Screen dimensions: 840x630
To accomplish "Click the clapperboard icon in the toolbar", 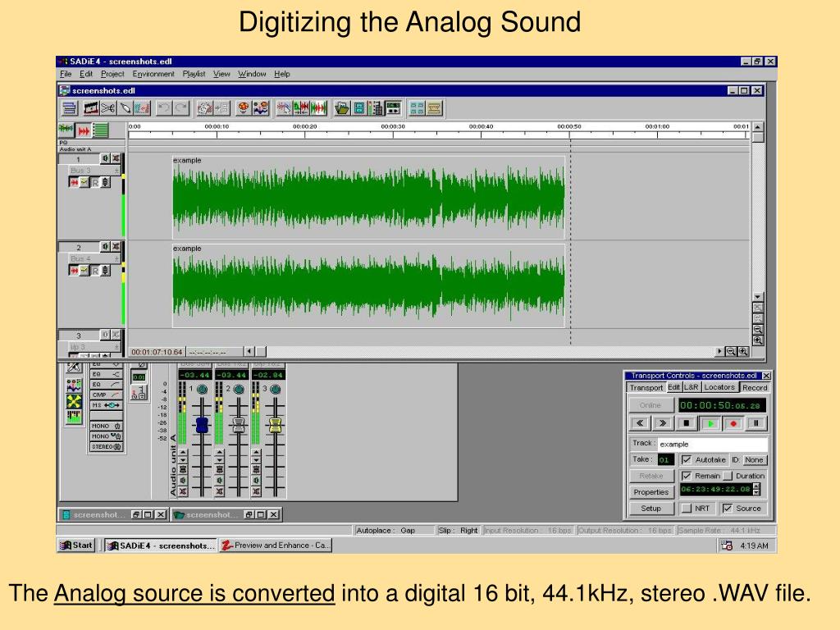I will [x=91, y=108].
